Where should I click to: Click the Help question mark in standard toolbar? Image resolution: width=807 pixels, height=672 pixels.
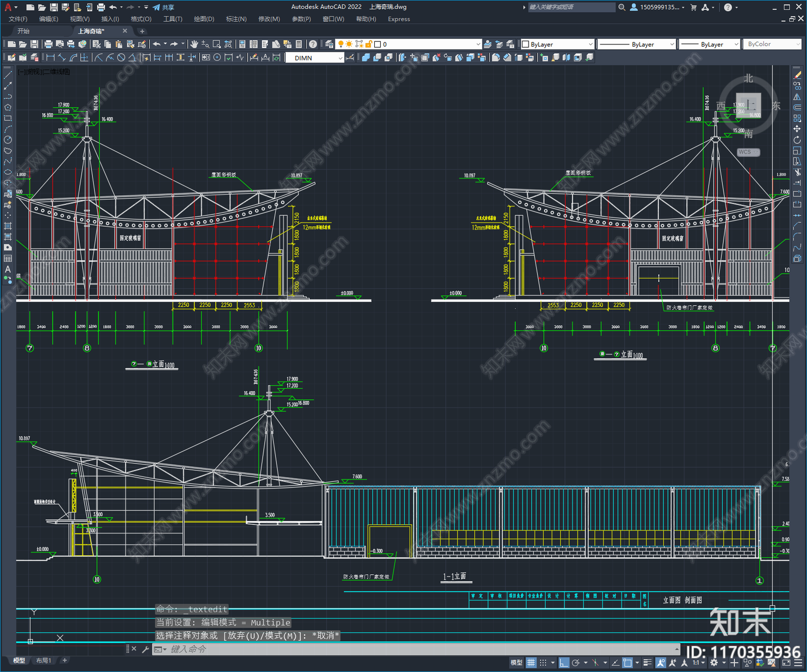313,44
